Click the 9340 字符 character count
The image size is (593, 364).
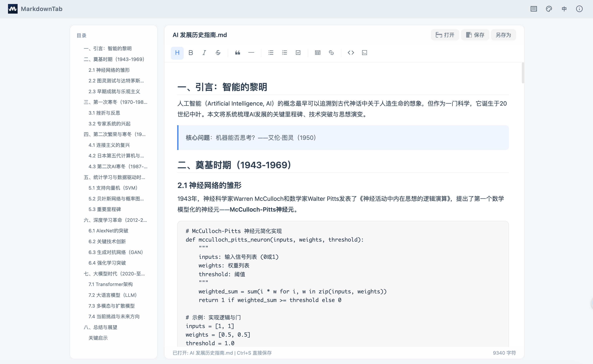(504, 353)
